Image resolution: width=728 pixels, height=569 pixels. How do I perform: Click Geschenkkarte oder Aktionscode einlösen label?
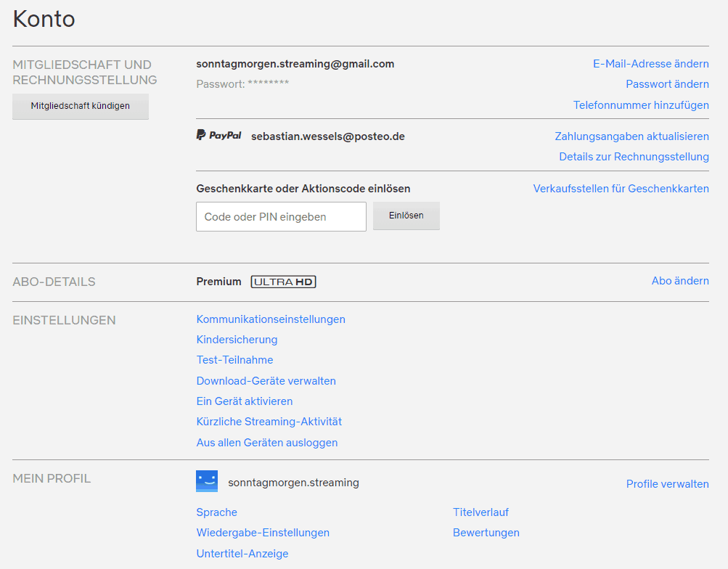pyautogui.click(x=303, y=189)
